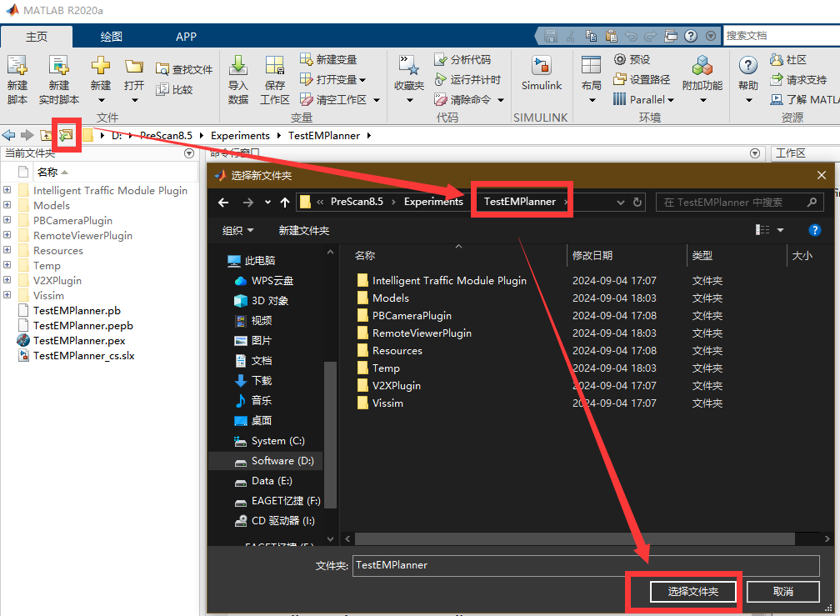Click the search TestEMPlanner field in dialog
The image size is (840, 616).
pyautogui.click(x=740, y=202)
